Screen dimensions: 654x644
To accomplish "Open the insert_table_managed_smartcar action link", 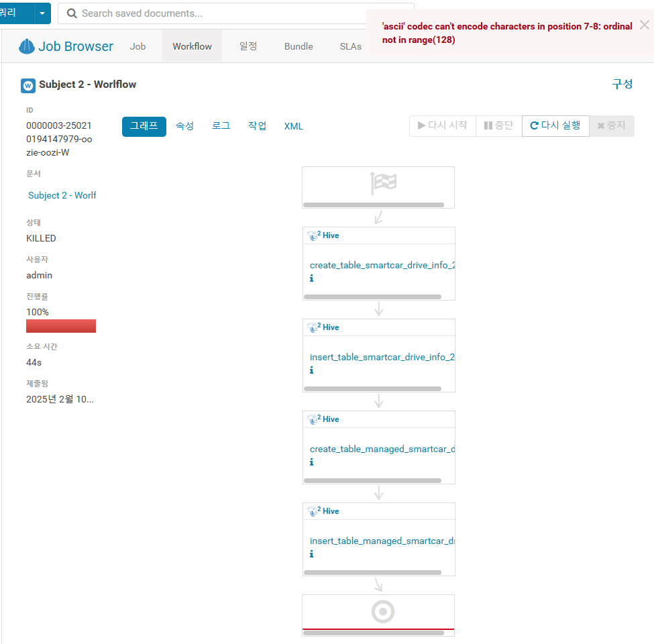I will tap(382, 541).
